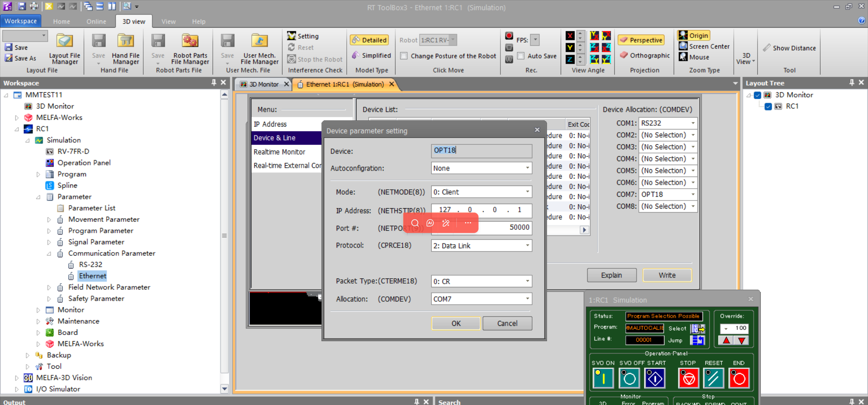Screen dimensions: 868x405
Task: Click the Z axis view angle icon
Action: click(570, 59)
